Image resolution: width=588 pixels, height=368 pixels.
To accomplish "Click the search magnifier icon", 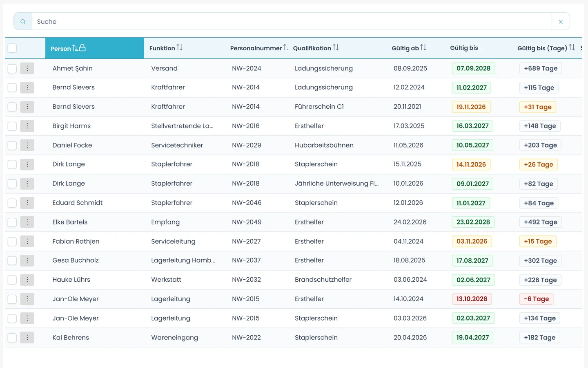I will [23, 22].
